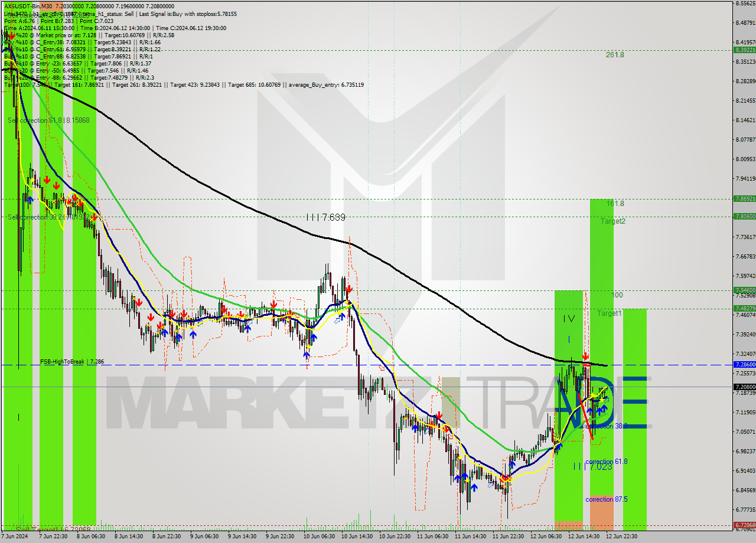Click the 'I I I 7.023' wave label
The height and width of the screenshot is (543, 756).
pyautogui.click(x=592, y=466)
